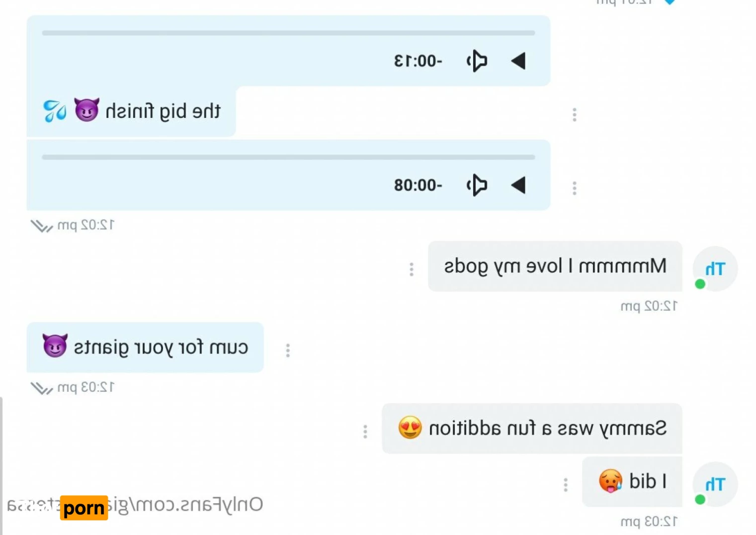Viewport: 756px width, 535px height.
Task: Open three-dot menu beside the 8-second audio
Action: (x=575, y=188)
